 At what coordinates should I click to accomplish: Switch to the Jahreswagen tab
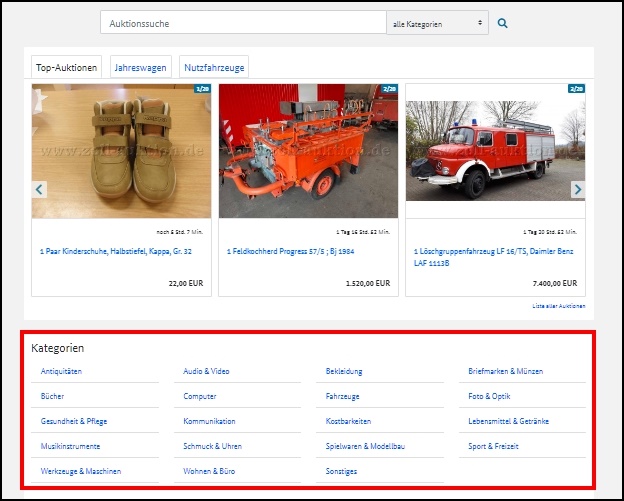pyautogui.click(x=140, y=67)
